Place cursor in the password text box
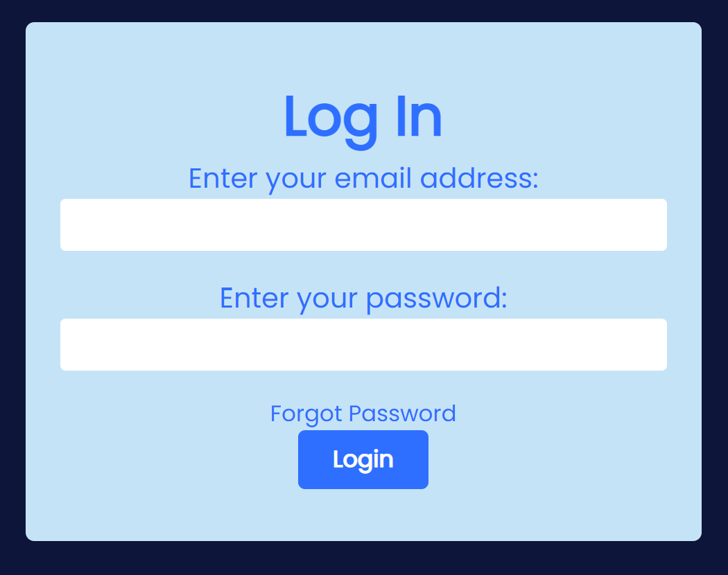Screen dimensions: 728x575 point(363,344)
